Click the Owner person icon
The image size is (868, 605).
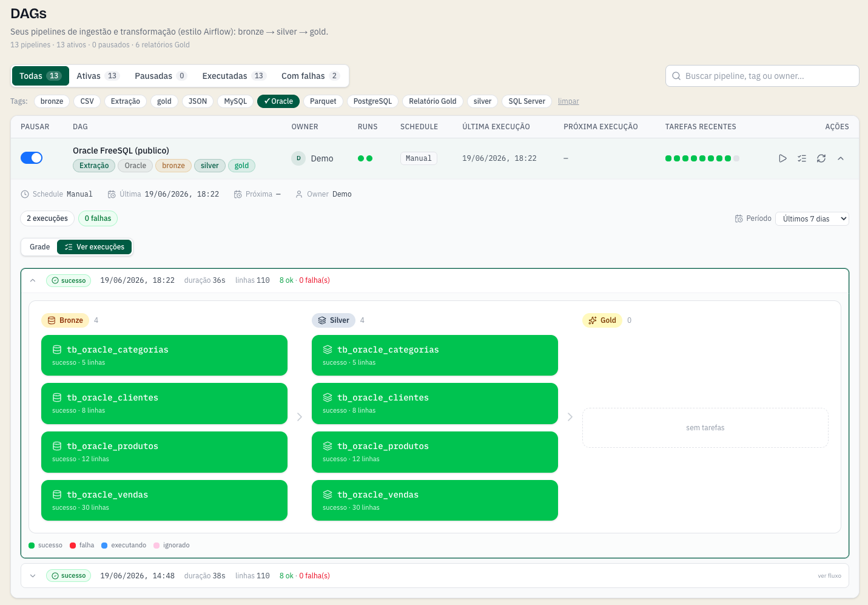point(299,194)
